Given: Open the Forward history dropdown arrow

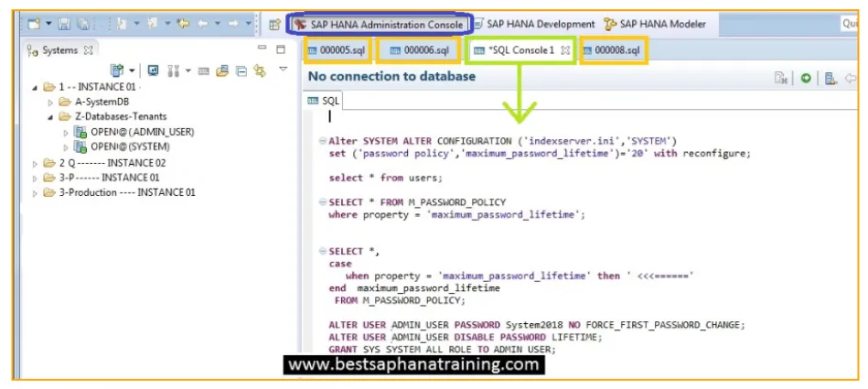Looking at the screenshot, I should coord(249,24).
